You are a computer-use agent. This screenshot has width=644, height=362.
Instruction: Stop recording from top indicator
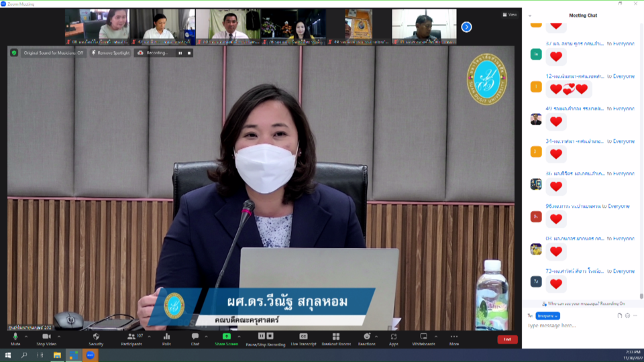(189, 53)
